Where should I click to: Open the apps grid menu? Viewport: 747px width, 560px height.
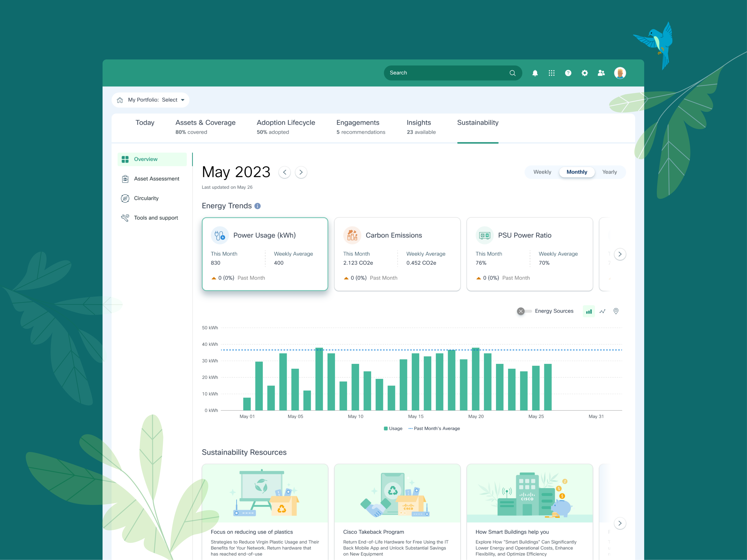[x=552, y=73]
